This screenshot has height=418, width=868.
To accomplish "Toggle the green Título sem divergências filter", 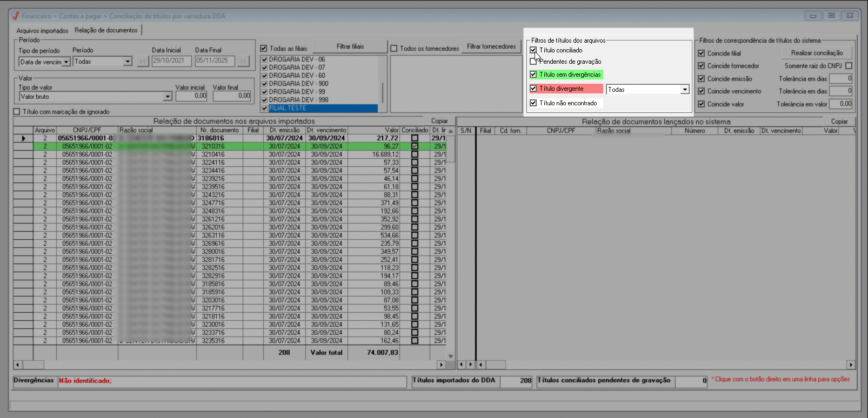I will (x=533, y=75).
